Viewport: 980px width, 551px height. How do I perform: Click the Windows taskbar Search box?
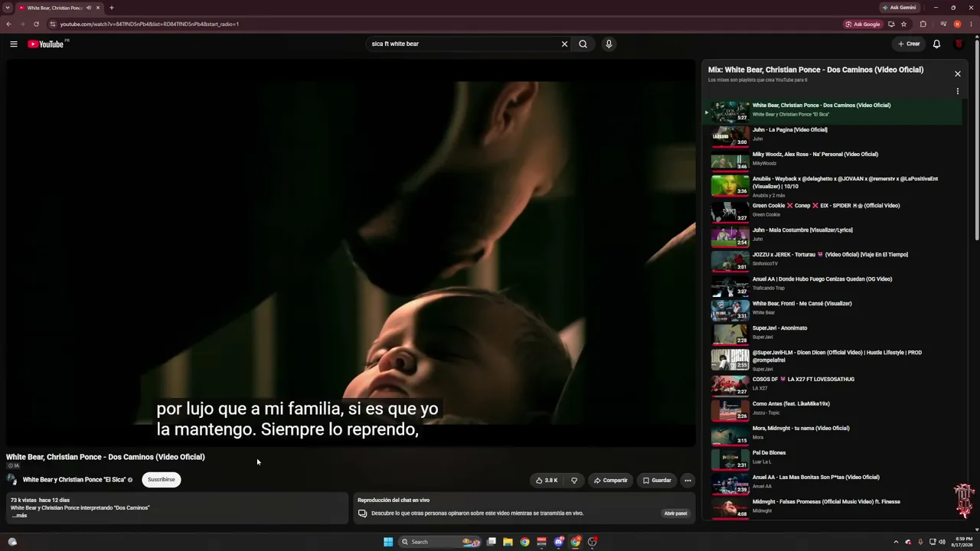click(440, 542)
